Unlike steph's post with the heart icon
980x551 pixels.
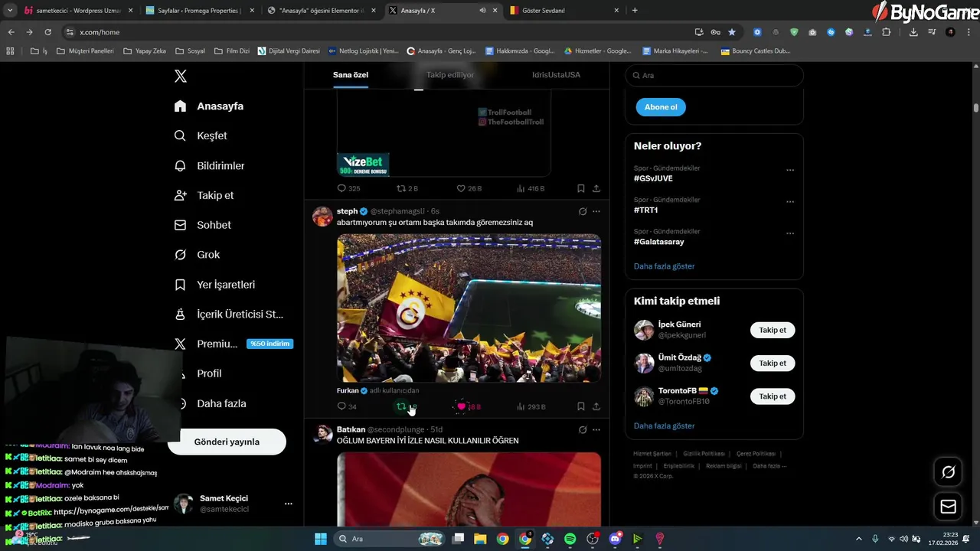click(x=461, y=406)
